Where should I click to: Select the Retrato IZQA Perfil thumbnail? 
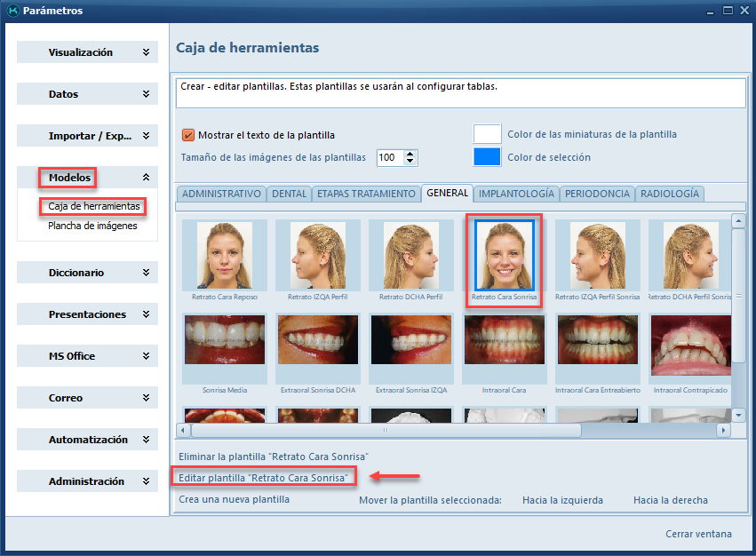(317, 255)
